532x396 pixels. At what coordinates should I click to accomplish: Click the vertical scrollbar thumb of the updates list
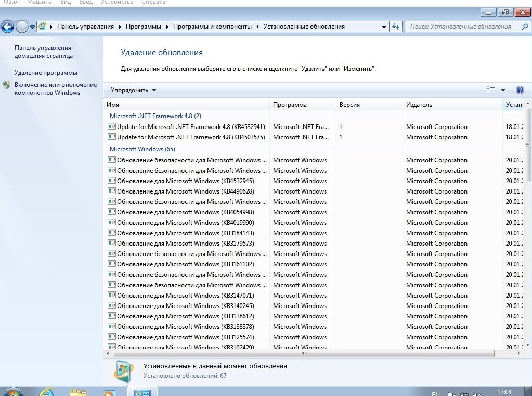point(527,145)
